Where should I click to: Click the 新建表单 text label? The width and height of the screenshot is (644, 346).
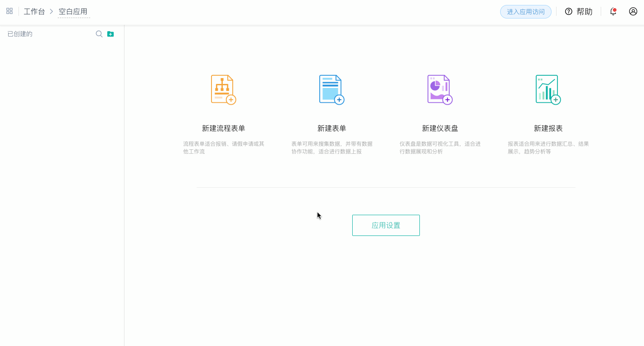click(331, 128)
